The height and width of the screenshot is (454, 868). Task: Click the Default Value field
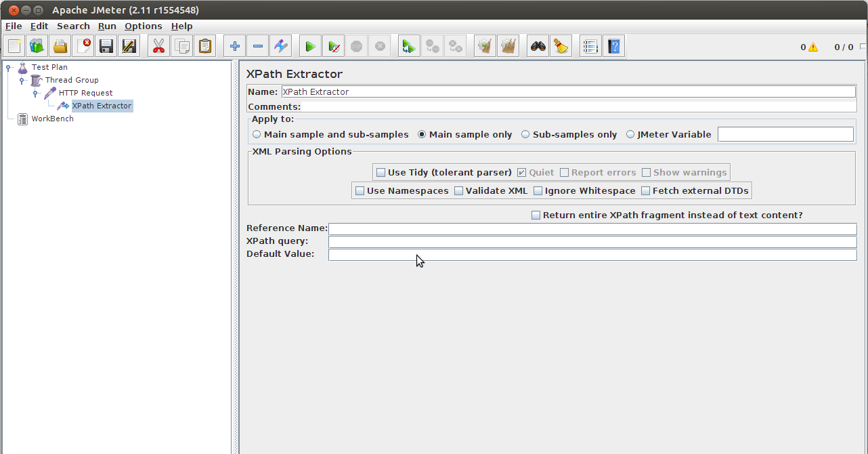[592, 255]
